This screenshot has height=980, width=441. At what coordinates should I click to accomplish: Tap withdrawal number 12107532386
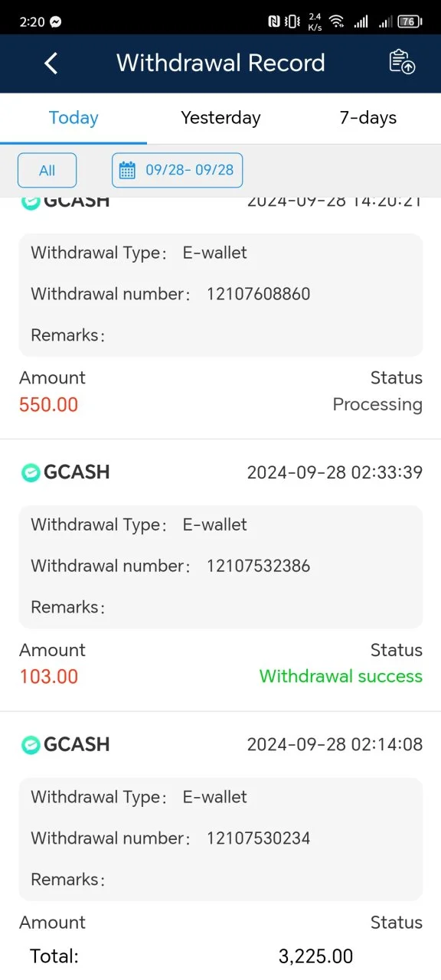(258, 566)
